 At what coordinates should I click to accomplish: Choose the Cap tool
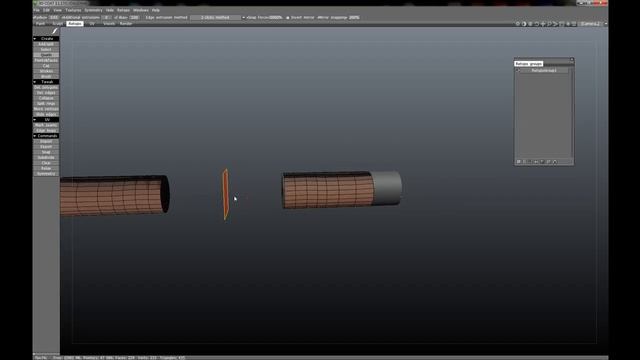(x=46, y=66)
